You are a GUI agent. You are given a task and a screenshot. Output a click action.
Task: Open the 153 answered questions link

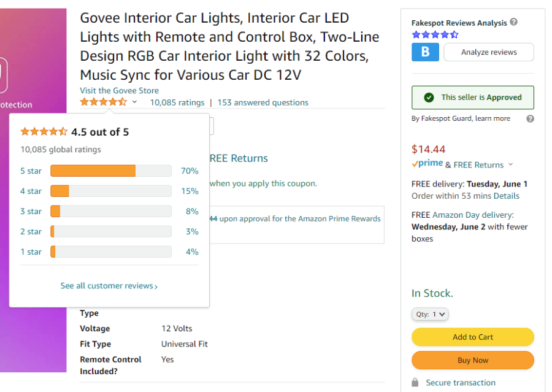point(263,102)
